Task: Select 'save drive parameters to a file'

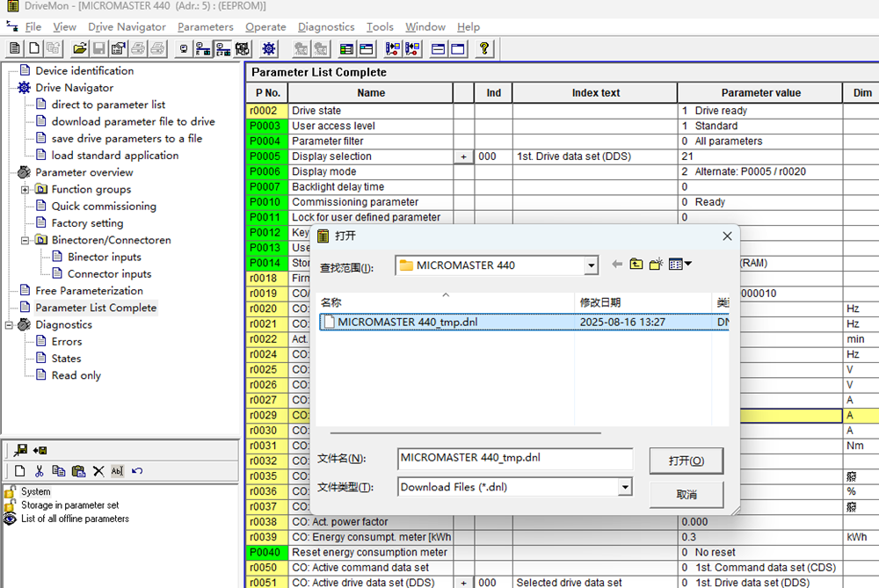Action: [127, 139]
